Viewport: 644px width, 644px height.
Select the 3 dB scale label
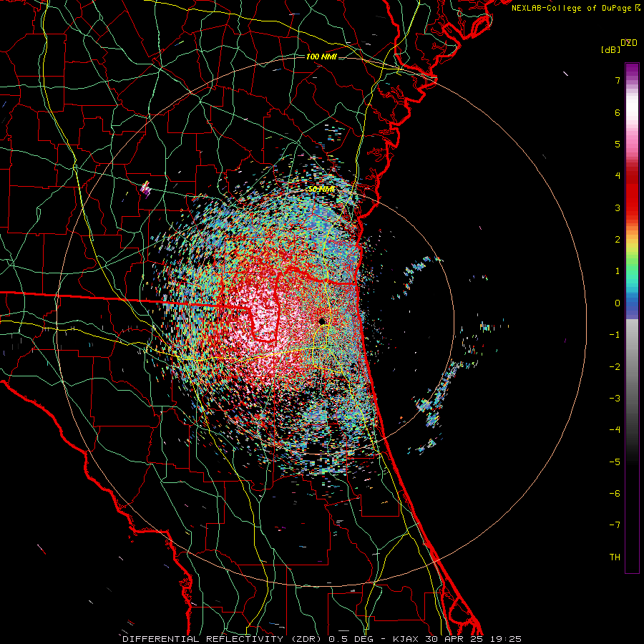tap(618, 208)
